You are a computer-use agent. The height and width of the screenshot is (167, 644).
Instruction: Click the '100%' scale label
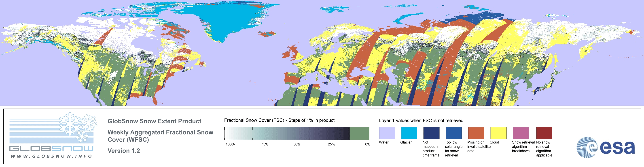pyautogui.click(x=230, y=144)
